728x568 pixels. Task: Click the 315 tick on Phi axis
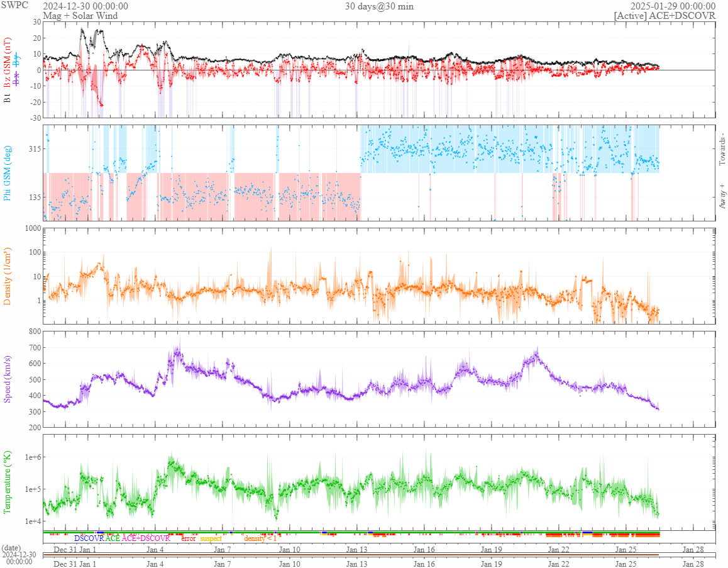[35, 148]
